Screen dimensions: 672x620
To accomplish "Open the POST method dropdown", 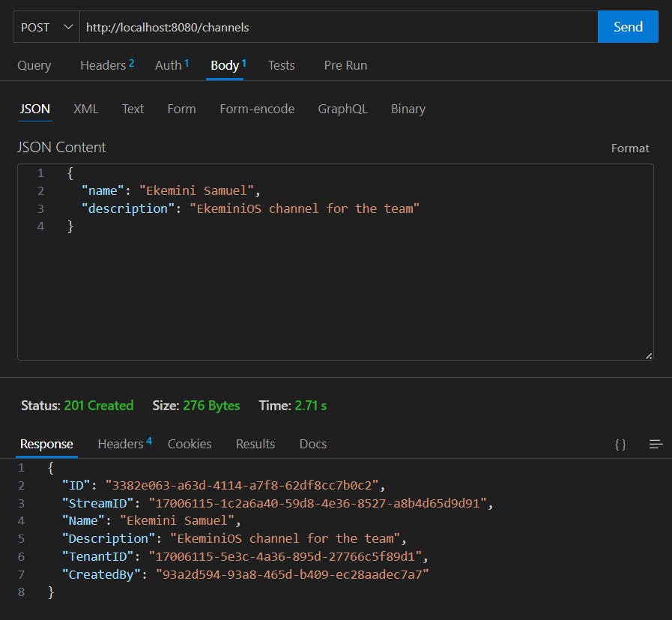I will click(x=46, y=27).
